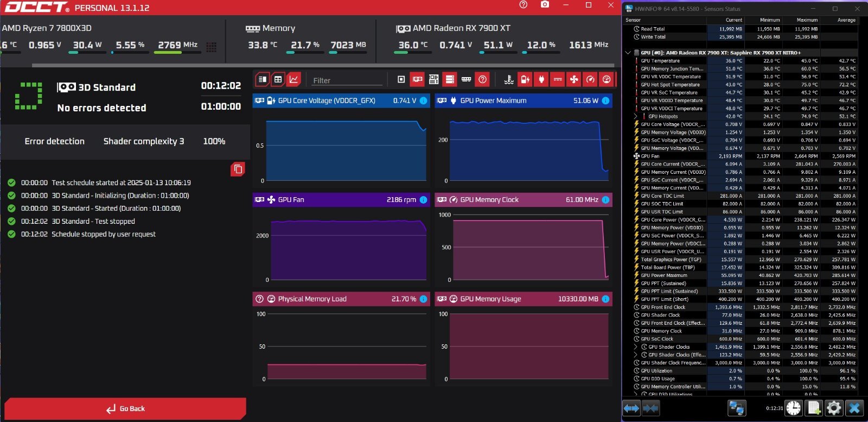Toggle the unknown-device sensor filter icon
868x422 pixels.
coord(482,79)
